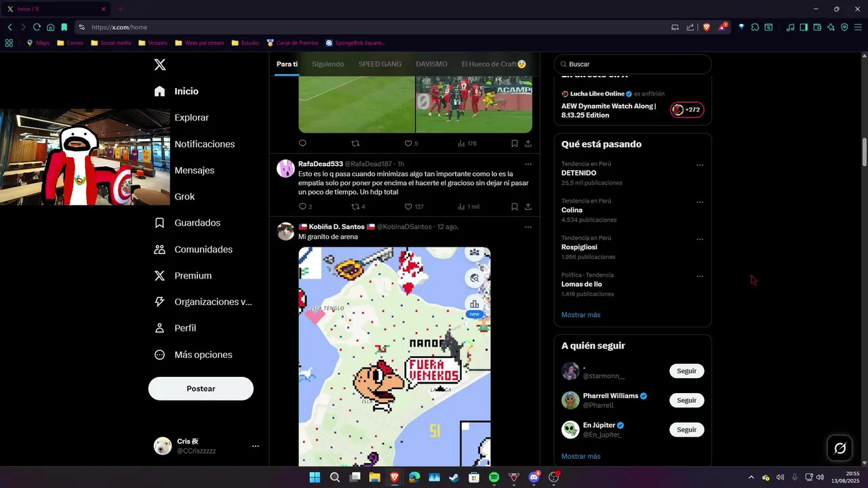Repost RafaDead533's post

(x=358, y=207)
